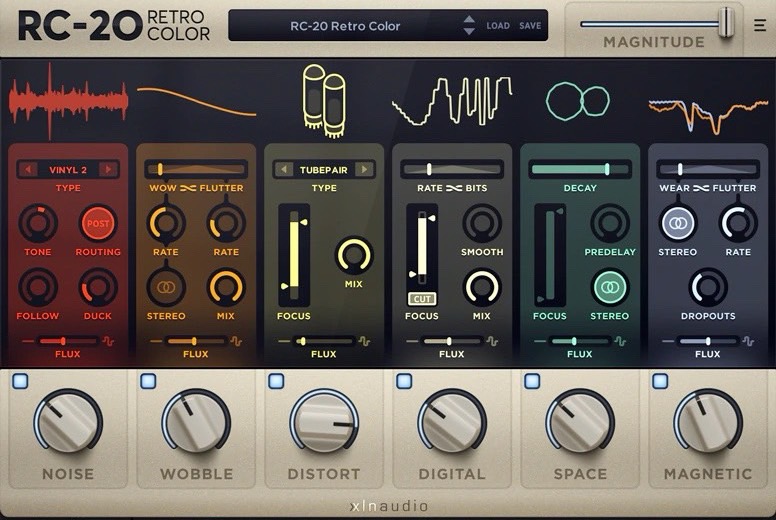Click the Wow-Flutter link icon
The width and height of the screenshot is (776, 520).
pyautogui.click(x=188, y=188)
